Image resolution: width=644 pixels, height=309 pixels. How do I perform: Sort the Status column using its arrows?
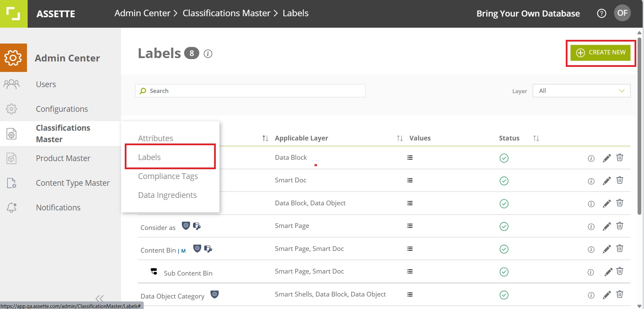tap(536, 138)
